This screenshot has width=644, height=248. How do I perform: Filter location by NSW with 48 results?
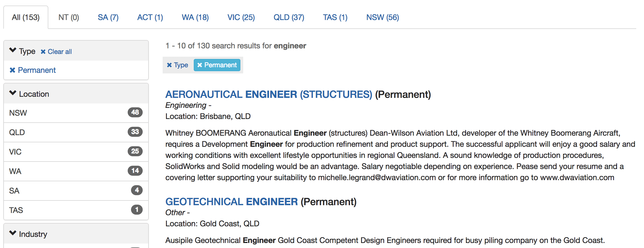[76, 113]
